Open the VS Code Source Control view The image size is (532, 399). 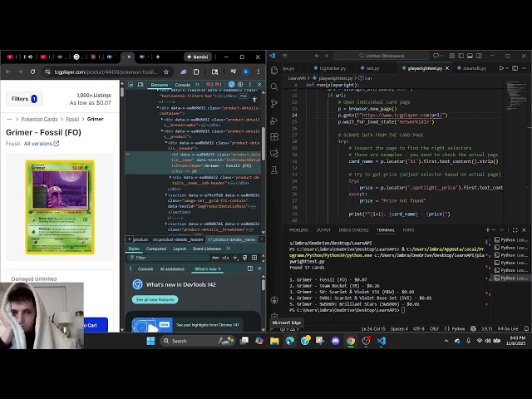(x=274, y=103)
